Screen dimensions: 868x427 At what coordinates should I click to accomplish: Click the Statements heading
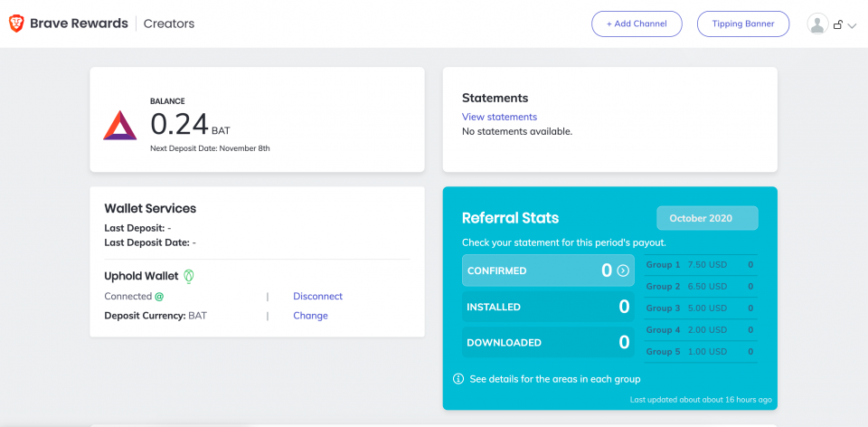coord(495,98)
